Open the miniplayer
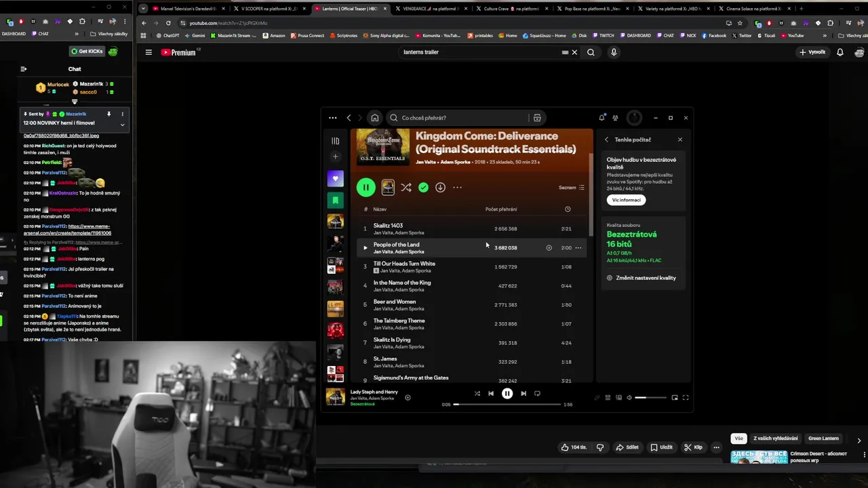Image resolution: width=868 pixels, height=488 pixels. click(x=675, y=398)
